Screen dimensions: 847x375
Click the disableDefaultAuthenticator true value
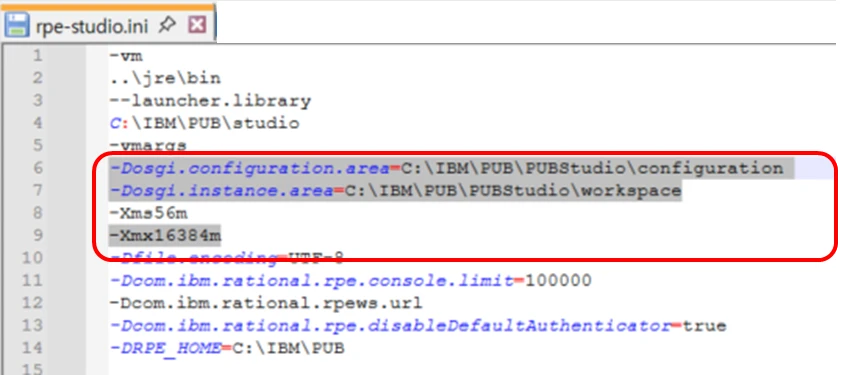tap(704, 325)
